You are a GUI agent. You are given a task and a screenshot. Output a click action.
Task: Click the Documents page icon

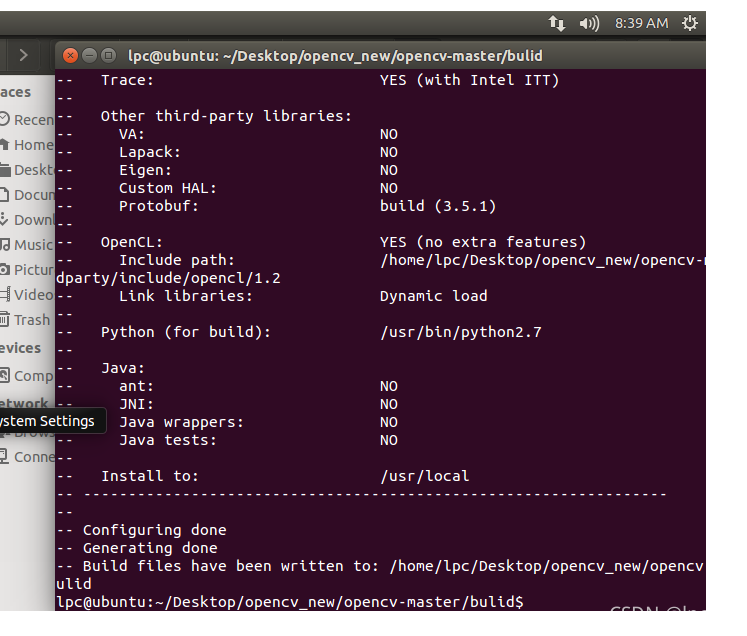click(x=4, y=194)
